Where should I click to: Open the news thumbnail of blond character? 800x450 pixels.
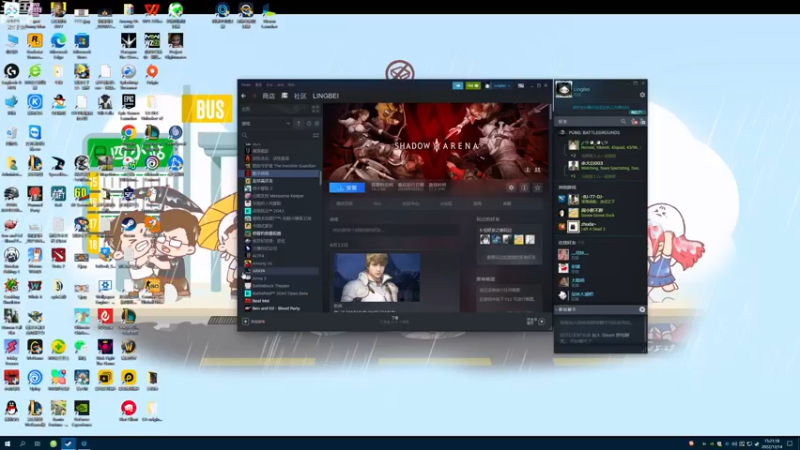click(377, 278)
